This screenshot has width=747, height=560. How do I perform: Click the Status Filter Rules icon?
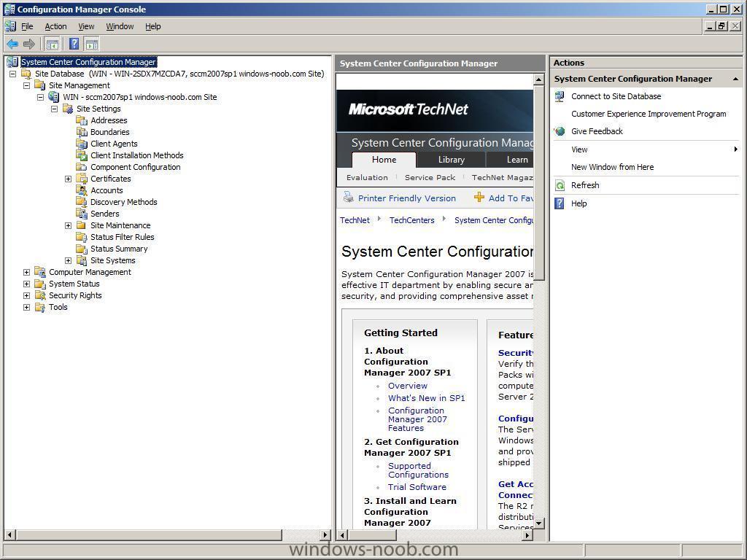82,237
